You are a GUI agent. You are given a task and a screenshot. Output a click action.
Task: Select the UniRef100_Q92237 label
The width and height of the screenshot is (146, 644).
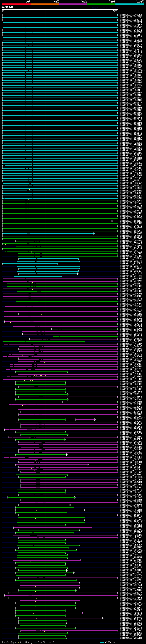coord(131,593)
